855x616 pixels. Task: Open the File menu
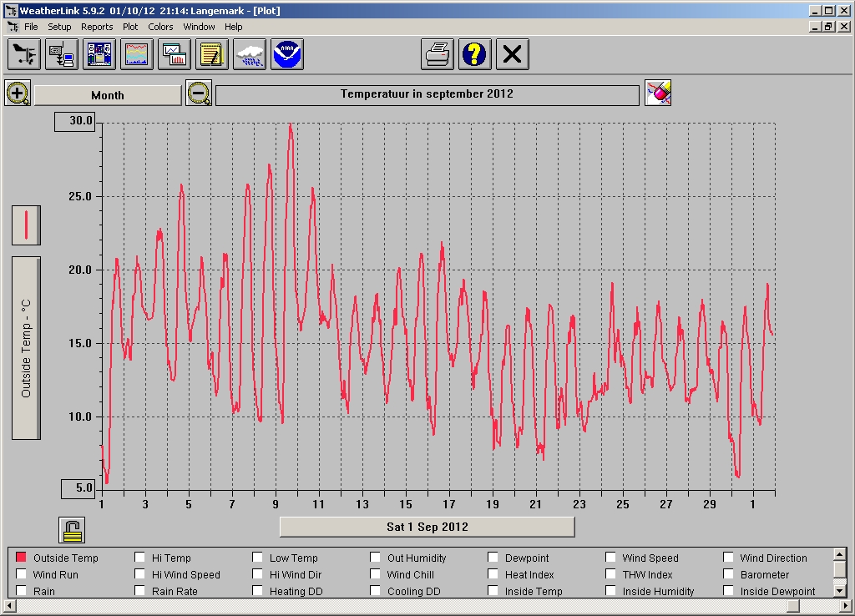(31, 27)
